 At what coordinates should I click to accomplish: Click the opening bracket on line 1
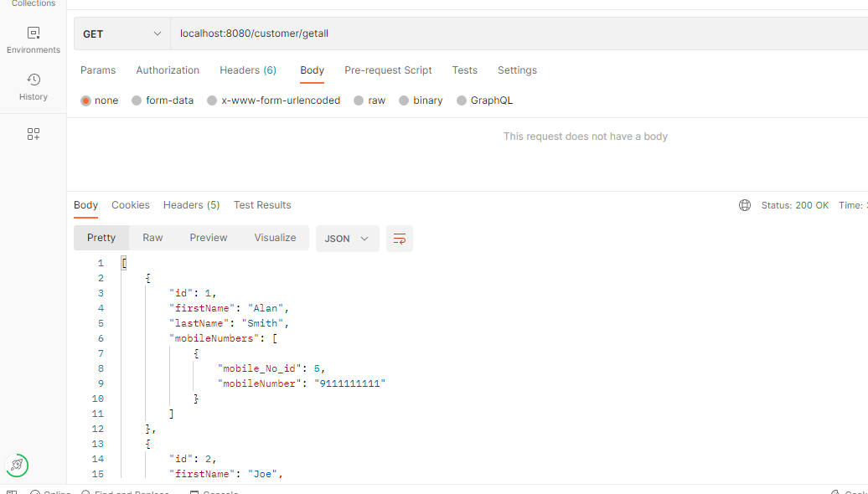coord(124,263)
